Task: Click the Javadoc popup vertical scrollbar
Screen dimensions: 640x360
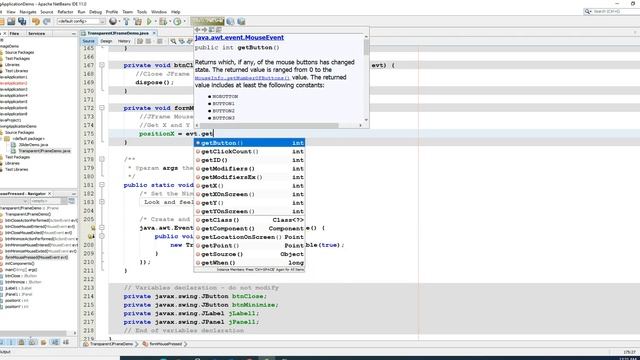Action: tap(366, 78)
